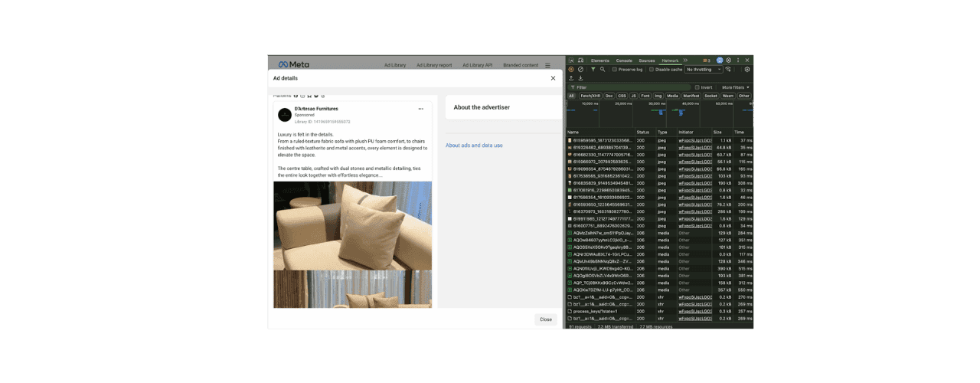Select the Network tab
Image resolution: width=980 pixels, height=383 pixels.
pyautogui.click(x=670, y=61)
